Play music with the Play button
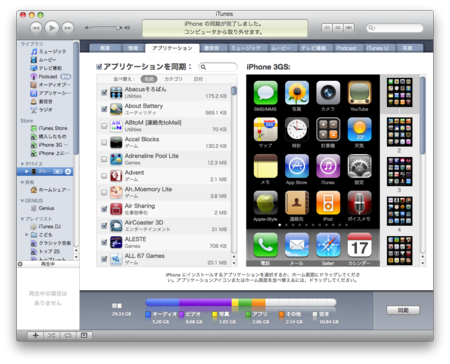This screenshot has width=450, height=364. pyautogui.click(x=52, y=28)
